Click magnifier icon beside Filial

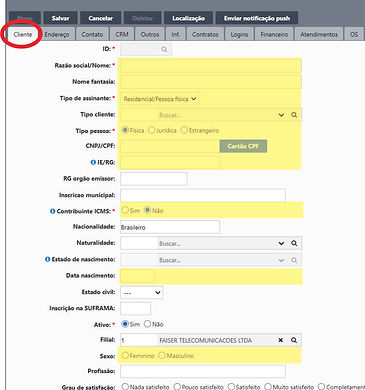tap(294, 340)
